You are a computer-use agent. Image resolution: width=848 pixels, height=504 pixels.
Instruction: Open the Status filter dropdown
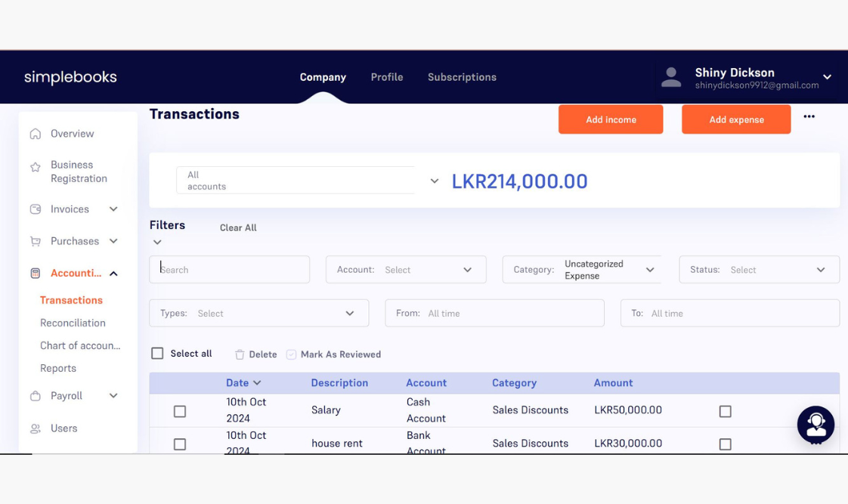(760, 270)
